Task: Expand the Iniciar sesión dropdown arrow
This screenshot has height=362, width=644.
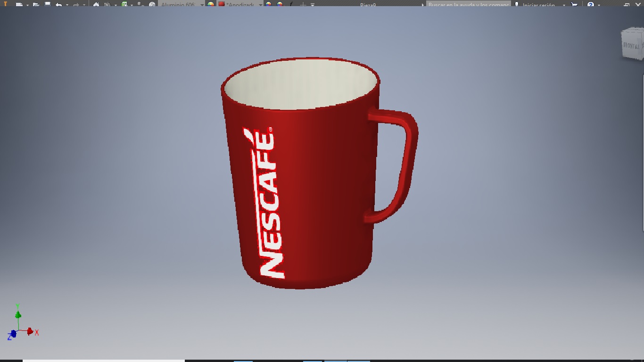Action: click(x=564, y=5)
